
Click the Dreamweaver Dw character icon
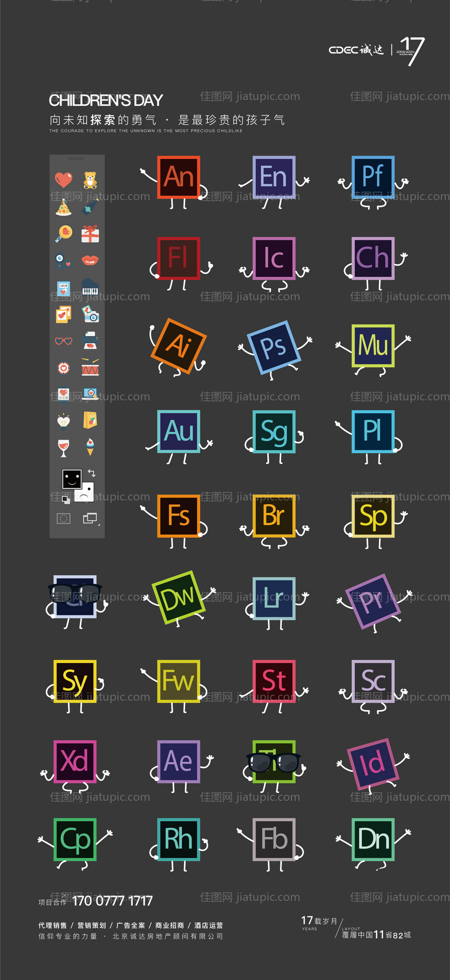pyautogui.click(x=178, y=598)
